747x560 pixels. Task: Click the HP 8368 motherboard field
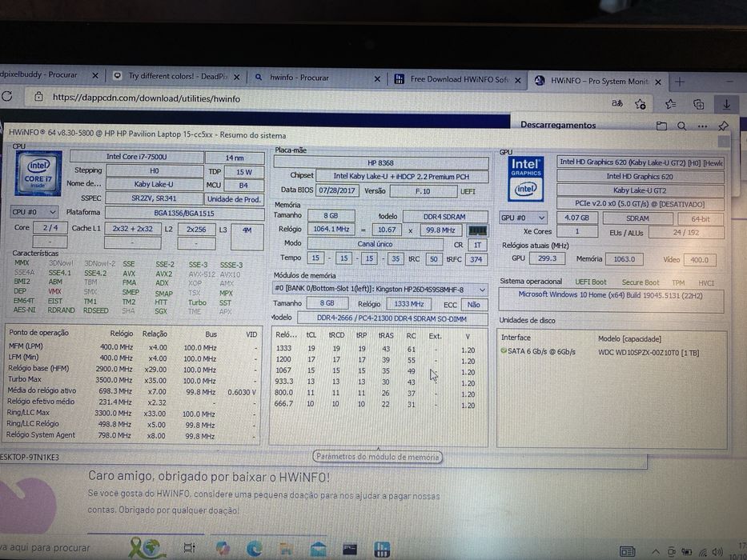[x=380, y=163]
